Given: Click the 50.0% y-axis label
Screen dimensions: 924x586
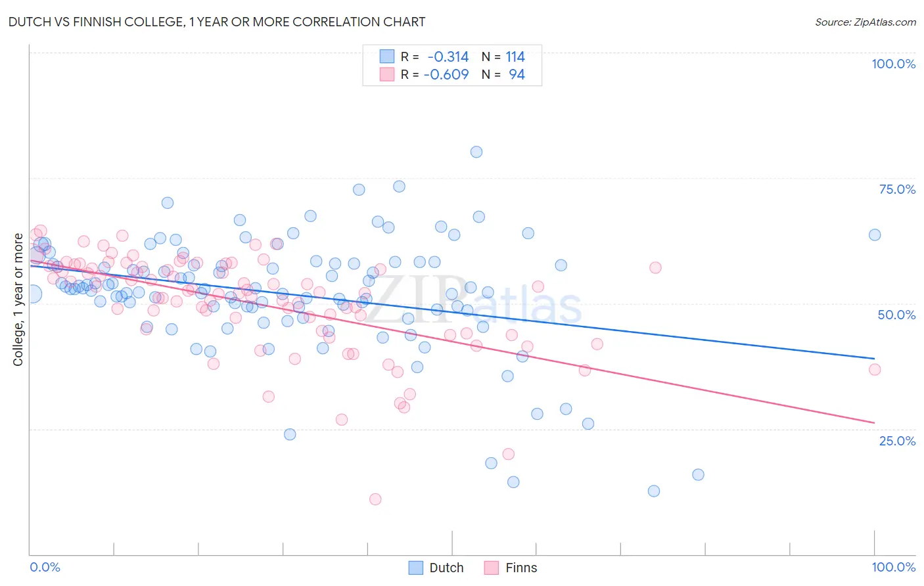Looking at the screenshot, I should click(896, 315).
